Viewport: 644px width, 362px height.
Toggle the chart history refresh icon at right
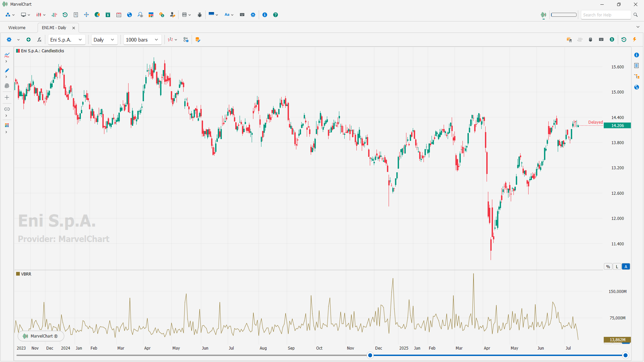(624, 40)
